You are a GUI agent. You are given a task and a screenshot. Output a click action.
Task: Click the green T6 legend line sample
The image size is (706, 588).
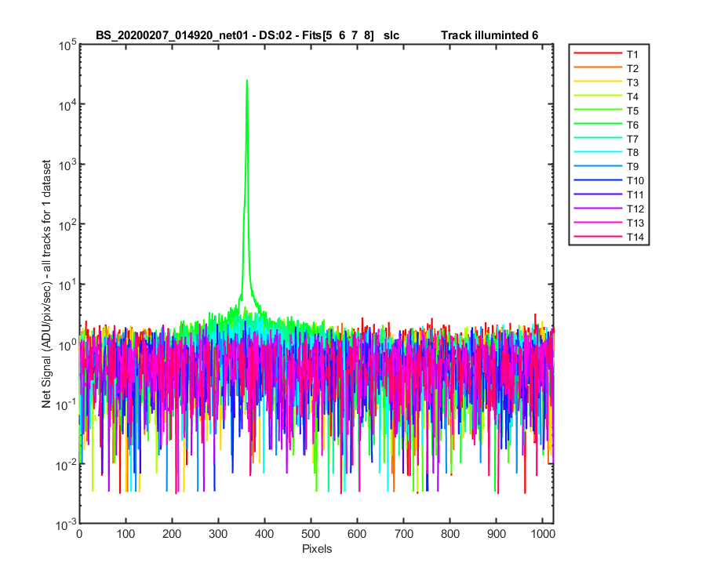[x=598, y=124]
